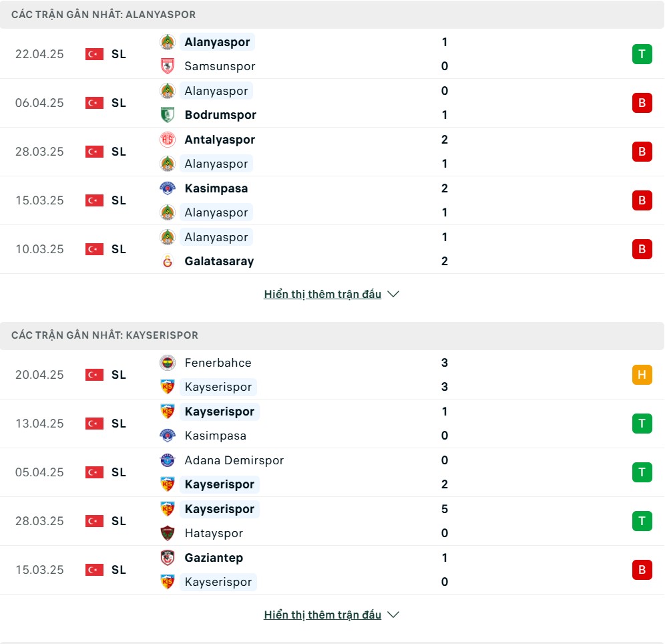The width and height of the screenshot is (665, 644).
Task: Click the Bodrumspor team crest icon
Action: click(168, 115)
